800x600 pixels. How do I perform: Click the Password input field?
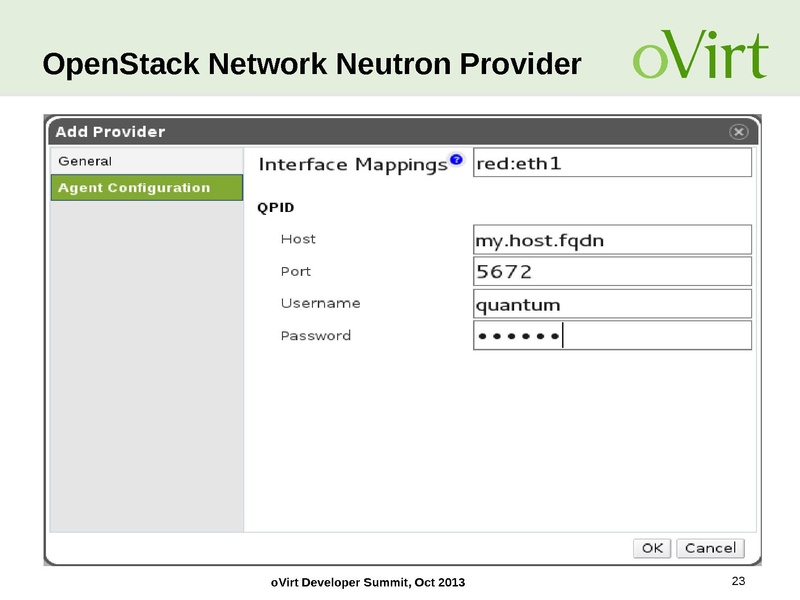click(x=610, y=335)
